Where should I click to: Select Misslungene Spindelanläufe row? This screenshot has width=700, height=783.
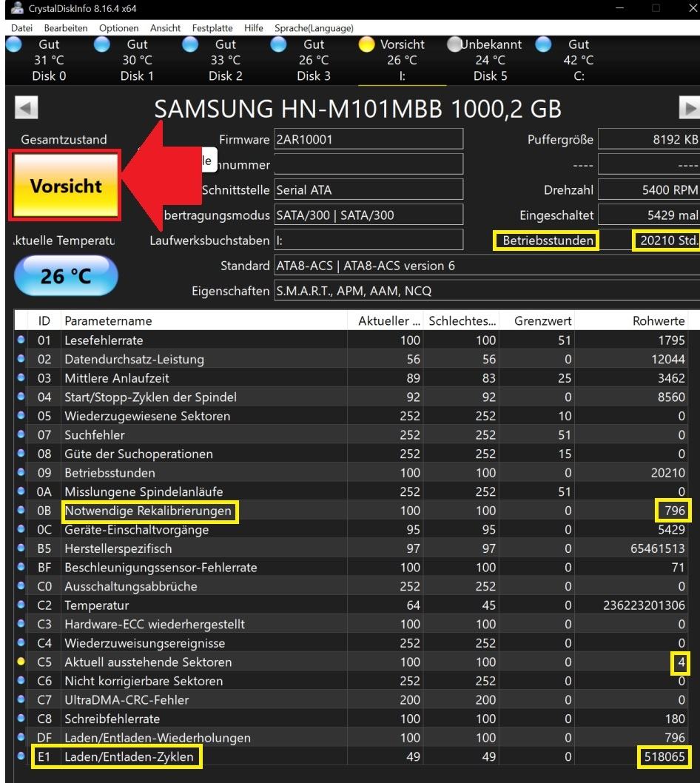click(x=351, y=491)
